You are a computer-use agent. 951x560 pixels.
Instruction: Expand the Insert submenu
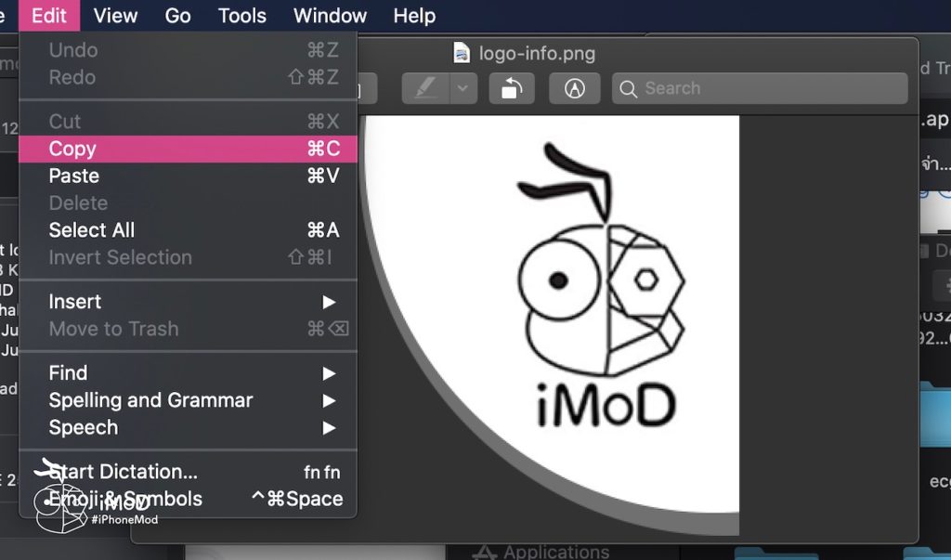pyautogui.click(x=75, y=302)
